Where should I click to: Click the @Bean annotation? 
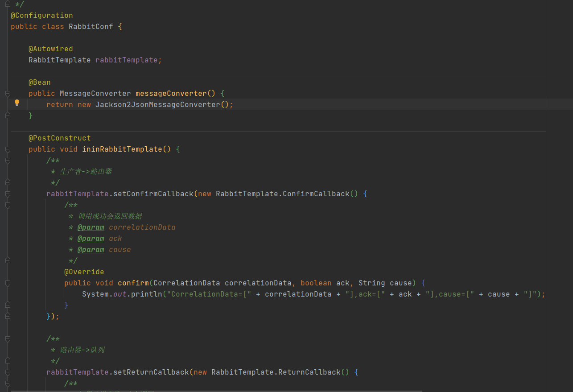[x=40, y=83]
